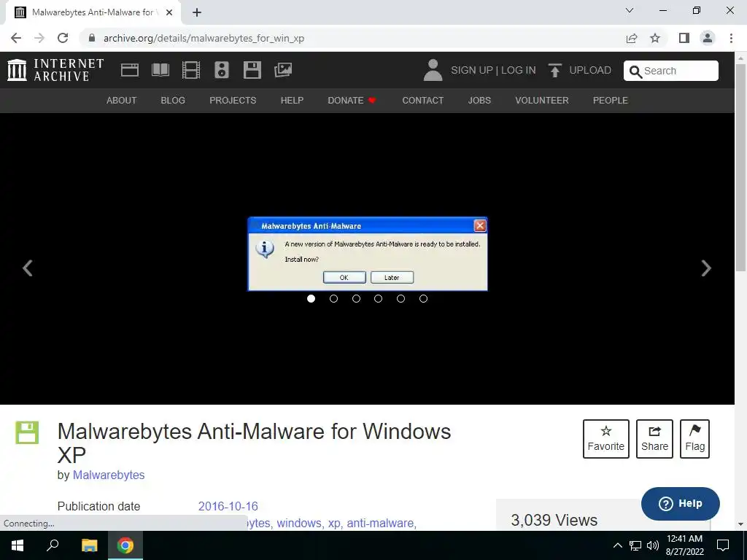Open the Windows Start menu
Viewport: 747px width, 560px height.
pos(18,545)
